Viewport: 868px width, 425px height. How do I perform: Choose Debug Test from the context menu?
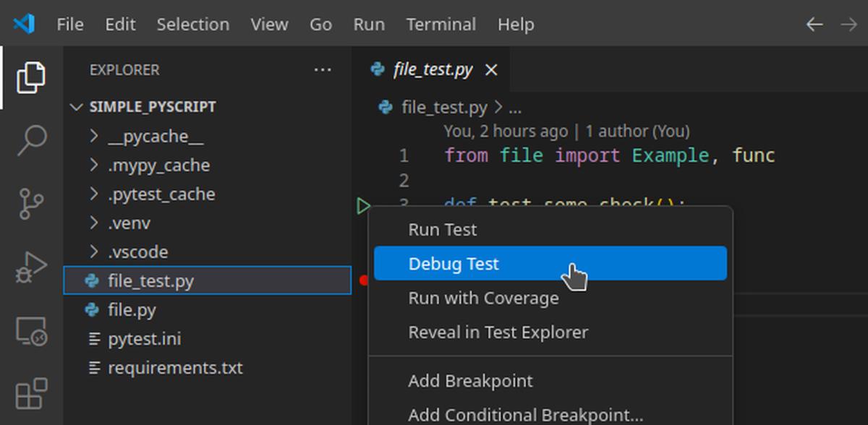(x=454, y=264)
